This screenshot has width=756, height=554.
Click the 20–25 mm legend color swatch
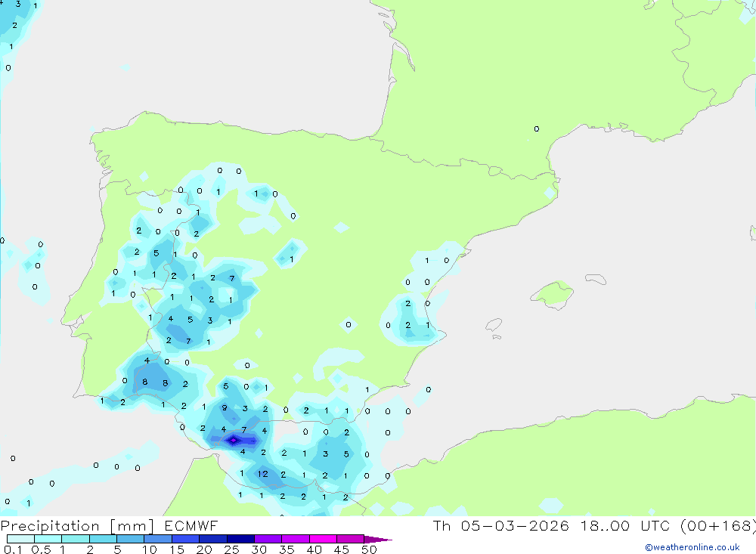[x=213, y=539]
